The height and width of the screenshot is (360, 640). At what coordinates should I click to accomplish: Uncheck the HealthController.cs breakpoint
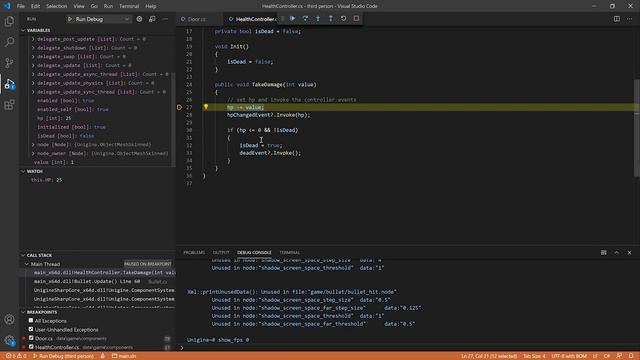click(31, 347)
